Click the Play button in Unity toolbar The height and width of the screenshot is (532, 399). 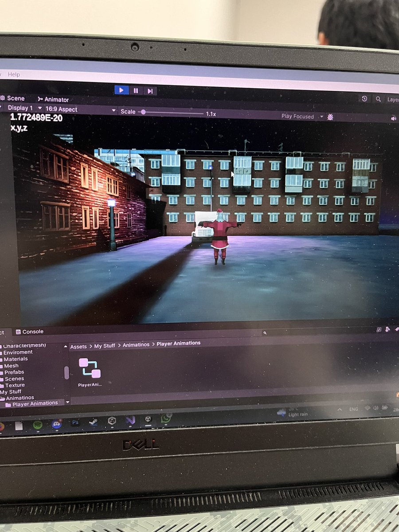121,90
